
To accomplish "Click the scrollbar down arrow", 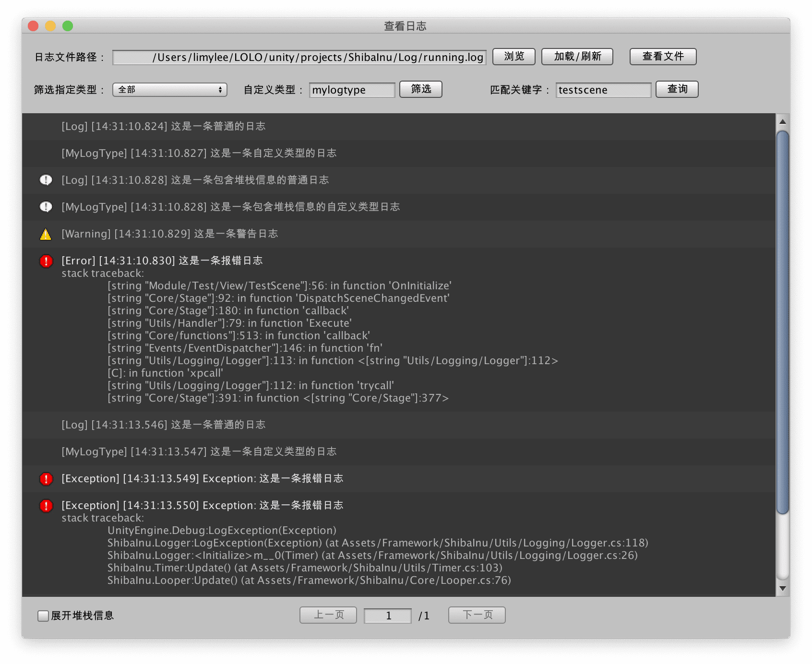I will coord(783,589).
